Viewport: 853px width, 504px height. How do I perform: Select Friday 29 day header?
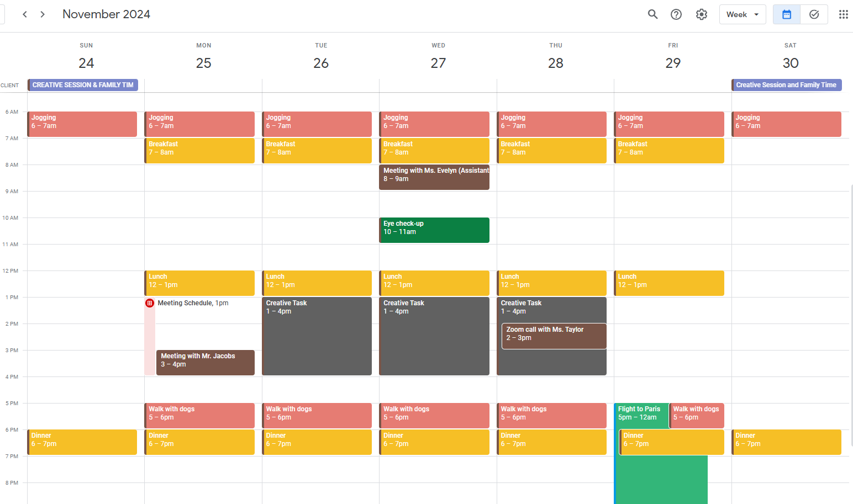673,63
